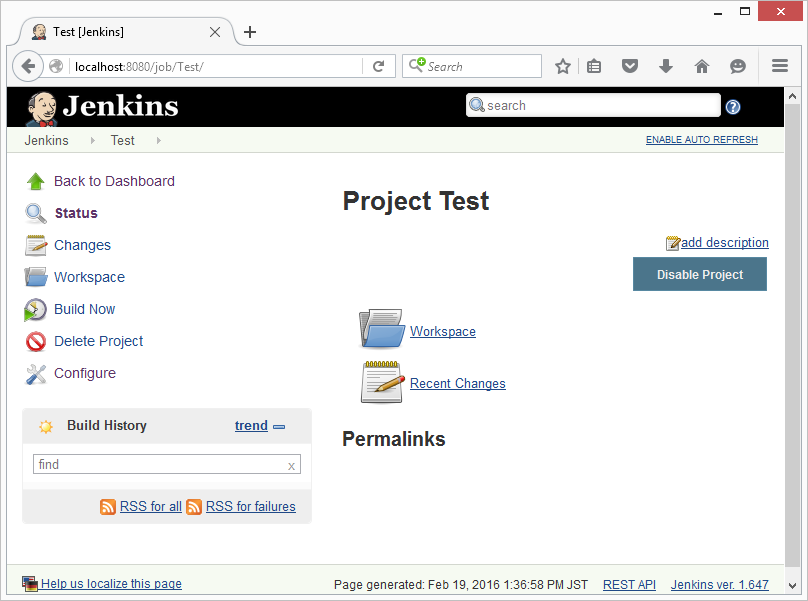Open the REST API link
Screen dimensions: 808x601
[x=629, y=585]
